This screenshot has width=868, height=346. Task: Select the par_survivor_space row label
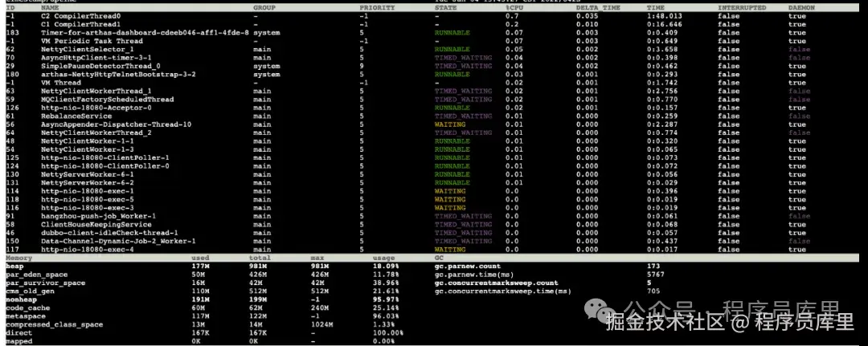tap(45, 283)
